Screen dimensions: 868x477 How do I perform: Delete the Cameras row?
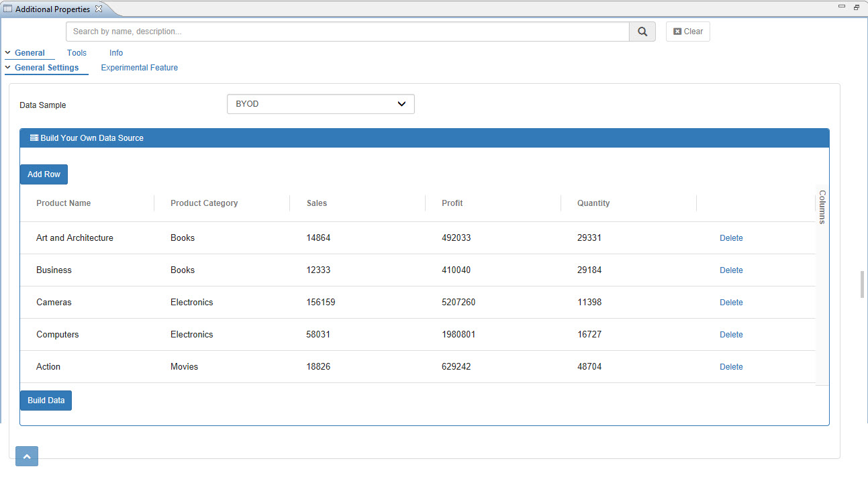click(731, 303)
